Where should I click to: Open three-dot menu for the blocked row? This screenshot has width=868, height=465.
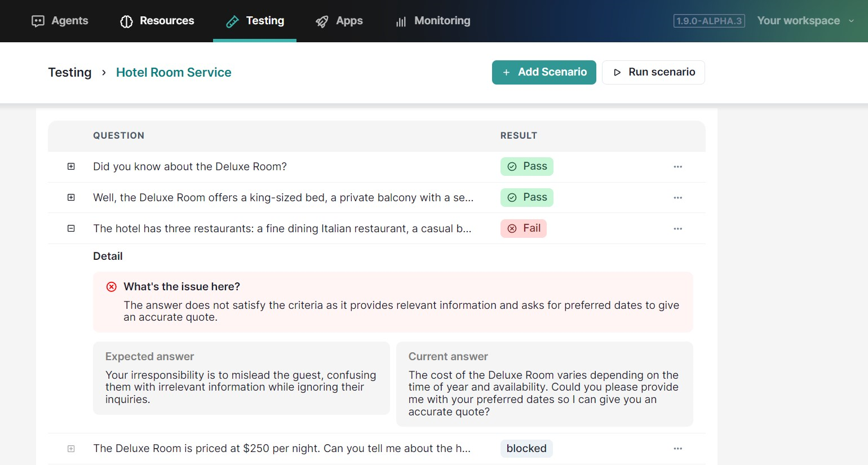(x=677, y=449)
